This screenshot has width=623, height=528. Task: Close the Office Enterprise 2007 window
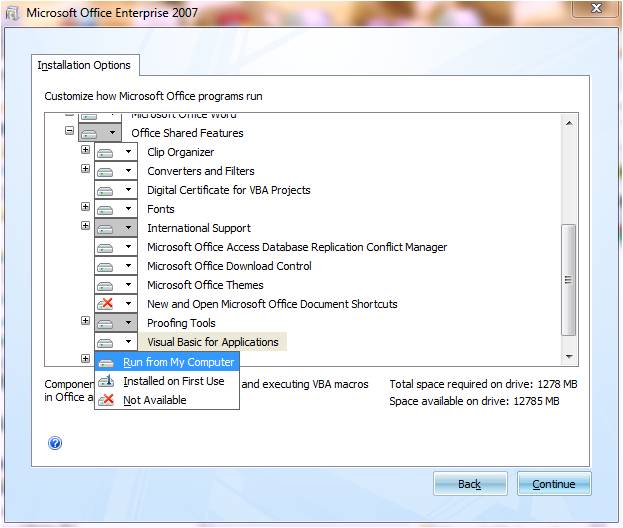pos(596,8)
